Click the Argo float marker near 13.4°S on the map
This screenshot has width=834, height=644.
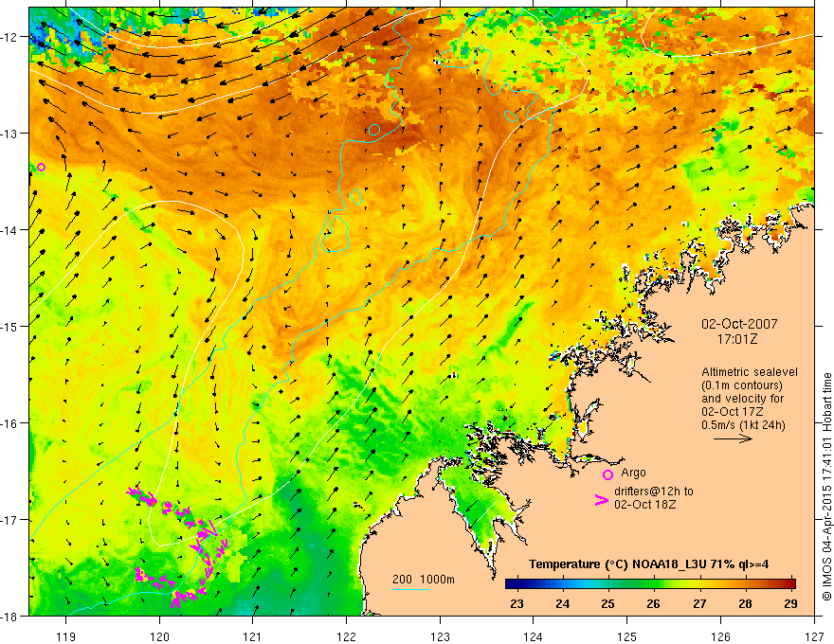[41, 167]
